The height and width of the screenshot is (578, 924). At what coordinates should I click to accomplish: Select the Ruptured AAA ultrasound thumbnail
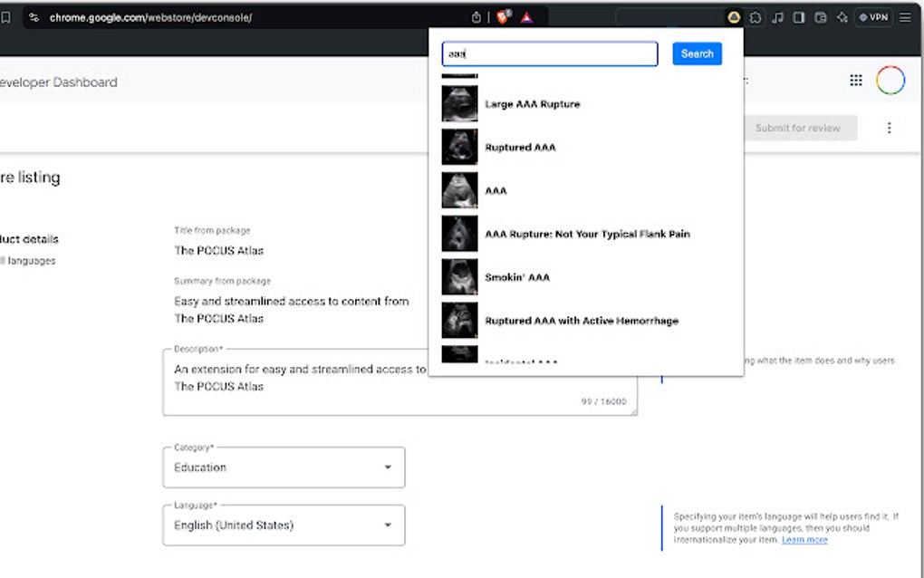(x=459, y=147)
